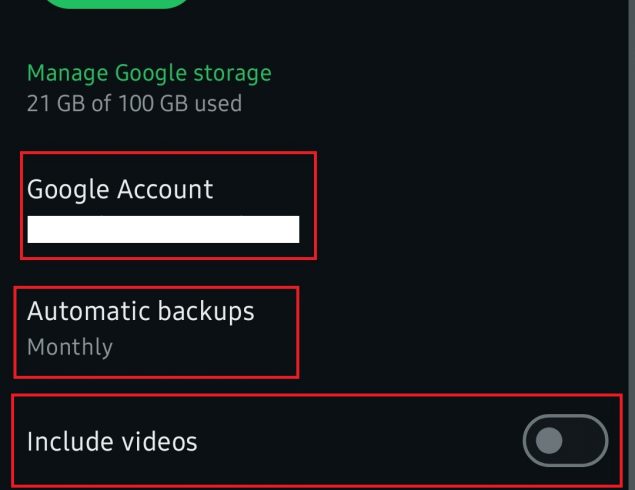The width and height of the screenshot is (635, 490).
Task: Select the Google Account setting
Action: tap(167, 205)
